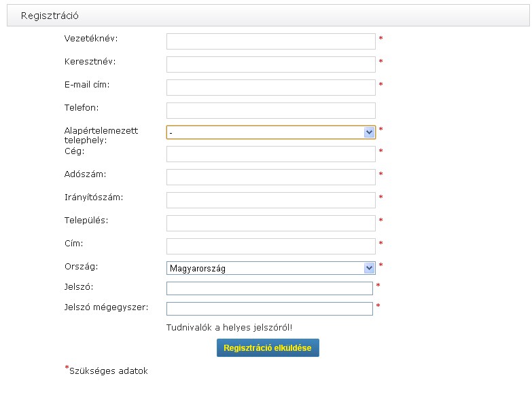Screen dimensions: 532x397
Task: Click into the Telefon field
Action: pyautogui.click(x=270, y=111)
